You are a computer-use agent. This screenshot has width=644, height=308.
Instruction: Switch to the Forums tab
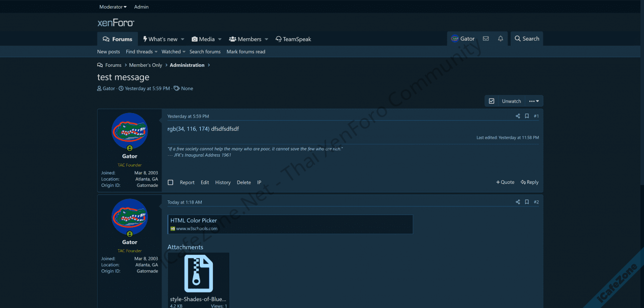click(x=117, y=39)
